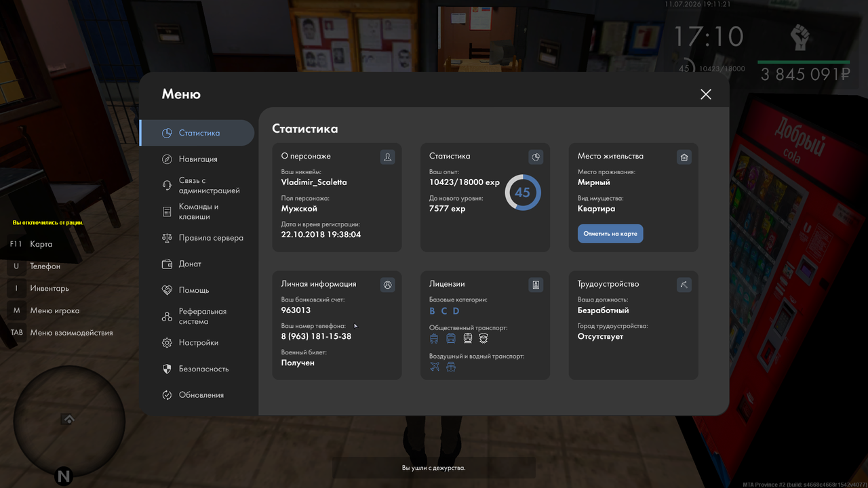Open Реферальная система section
Viewport: 868px width, 488px height.
pos(197,317)
